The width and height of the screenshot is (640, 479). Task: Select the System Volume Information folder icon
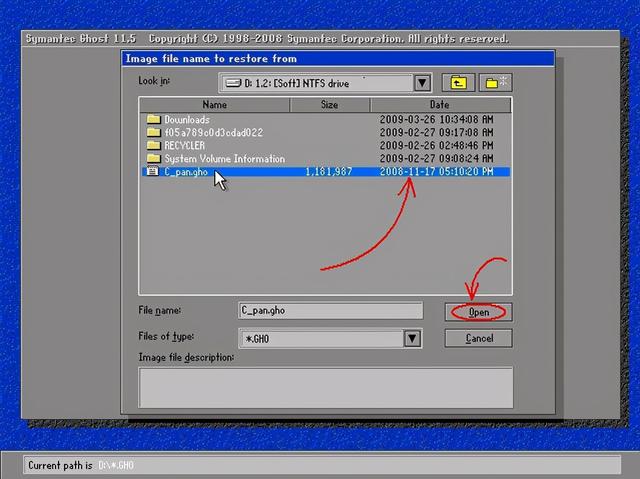click(x=153, y=158)
